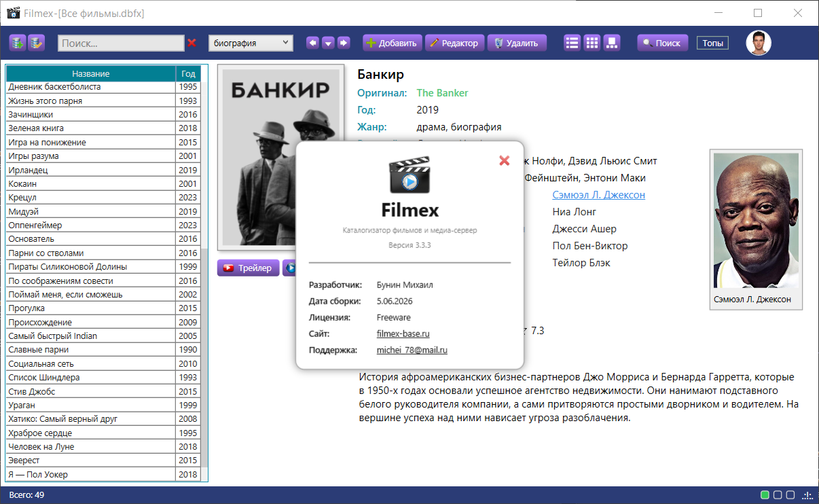Open the user profile avatar
Viewport: 819px width, 504px height.
pyautogui.click(x=759, y=43)
